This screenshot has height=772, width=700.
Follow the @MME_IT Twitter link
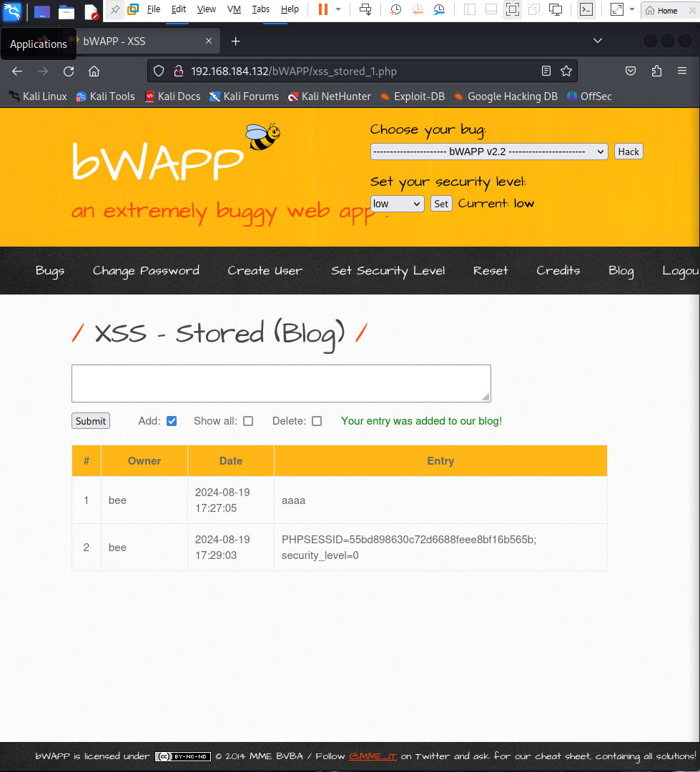[x=373, y=756]
